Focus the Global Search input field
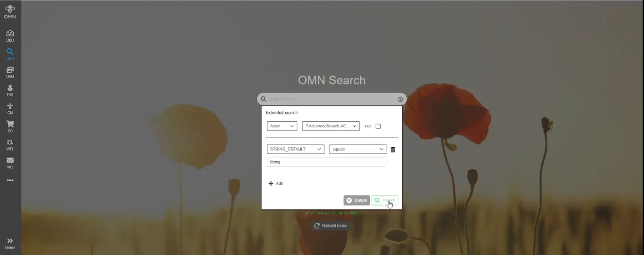Viewport: 644px width, 255px height. point(332,99)
